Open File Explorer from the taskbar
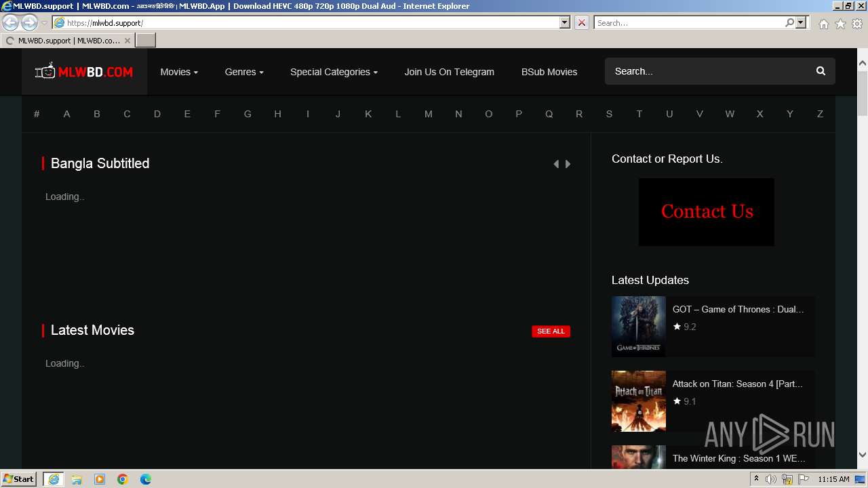Viewport: 868px width, 488px height. (x=77, y=479)
